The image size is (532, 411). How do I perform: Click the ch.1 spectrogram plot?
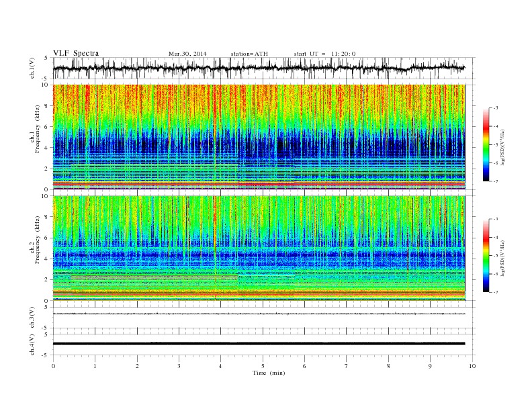[259, 137]
